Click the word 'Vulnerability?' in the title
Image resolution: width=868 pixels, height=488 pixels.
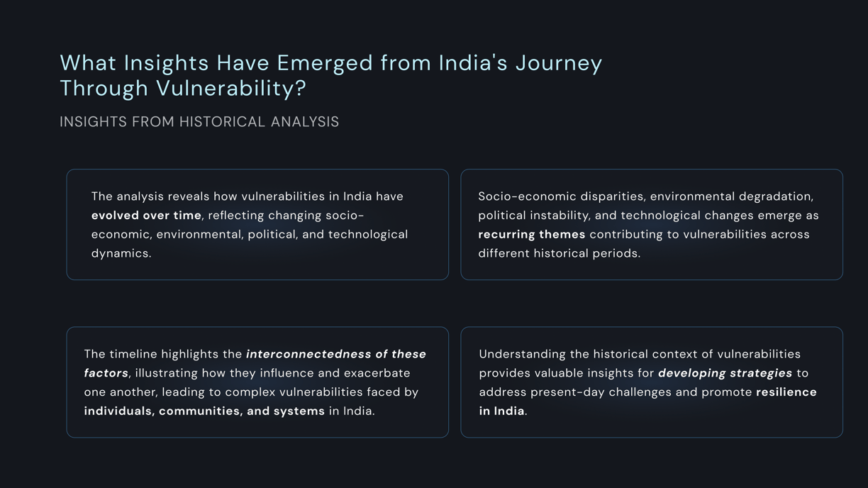pos(231,89)
